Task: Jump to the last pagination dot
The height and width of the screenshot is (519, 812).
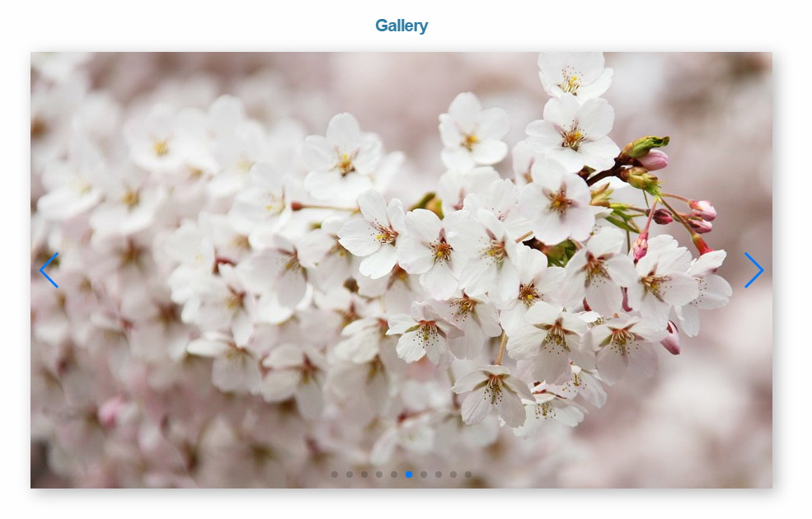Action: click(x=467, y=475)
